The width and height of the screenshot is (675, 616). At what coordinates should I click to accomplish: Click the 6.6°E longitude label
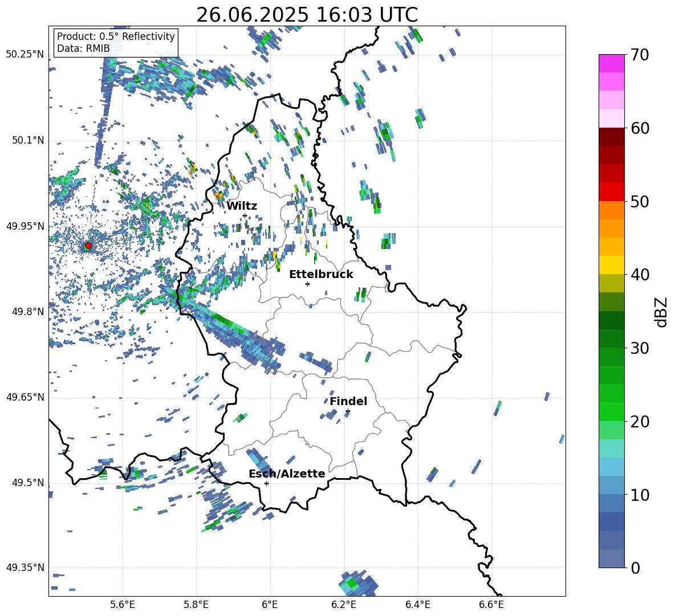pyautogui.click(x=491, y=605)
